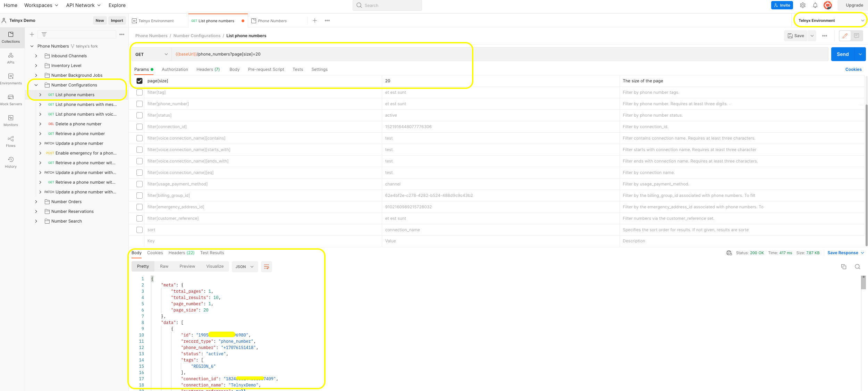This screenshot has height=391, width=868.
Task: Expand the Number Orders folder
Action: coord(36,202)
